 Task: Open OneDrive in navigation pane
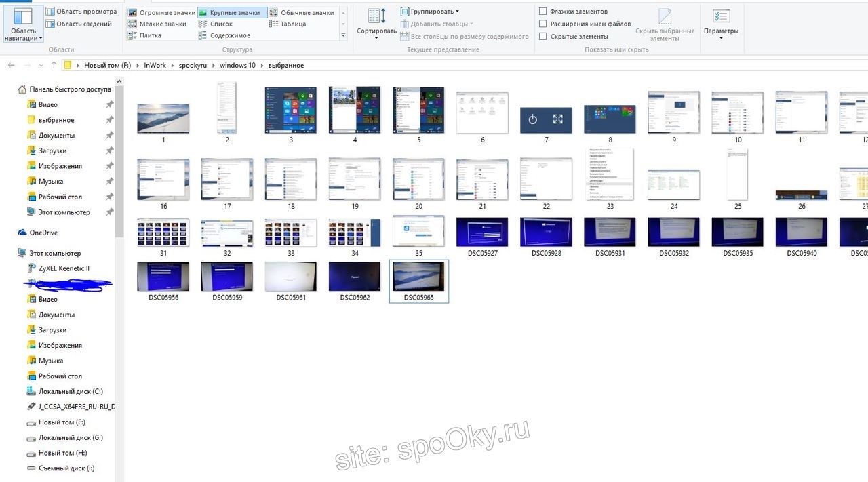(43, 233)
